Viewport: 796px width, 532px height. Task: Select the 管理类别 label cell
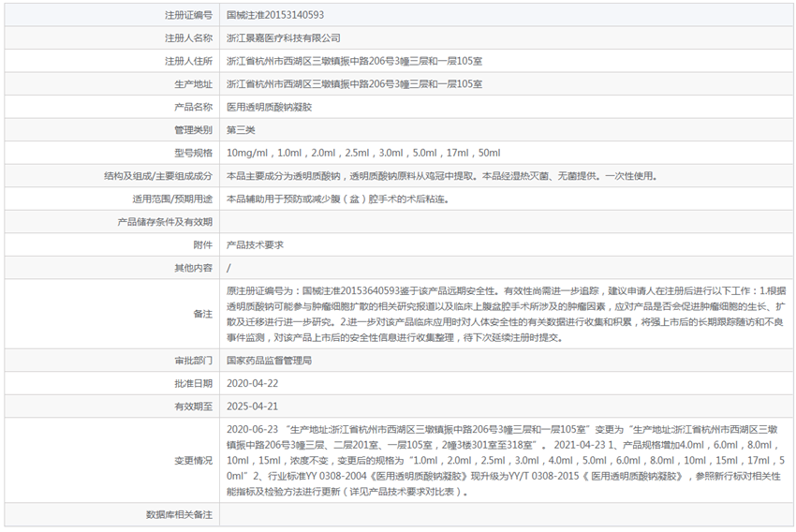(x=111, y=130)
